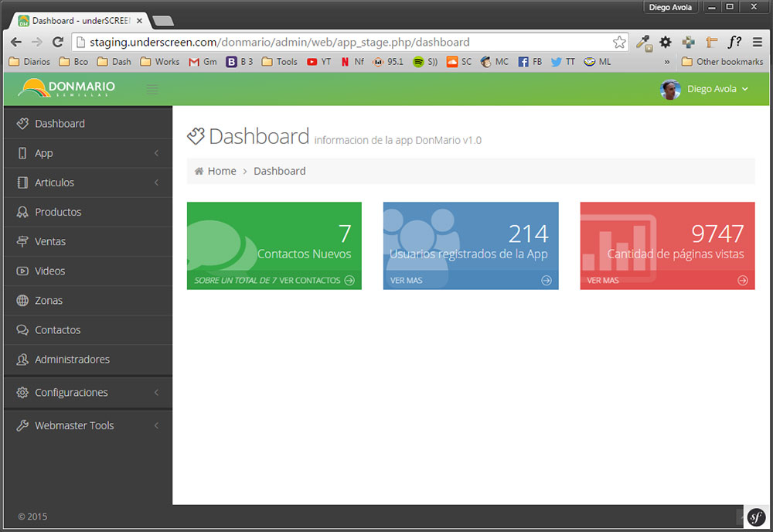The height and width of the screenshot is (532, 773).
Task: Open Diego Avola user dropdown
Action: click(704, 89)
